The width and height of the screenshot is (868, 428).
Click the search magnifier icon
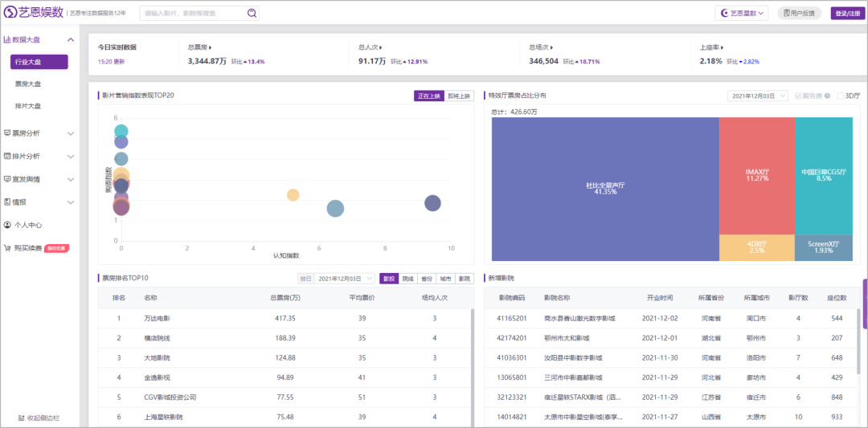[252, 13]
